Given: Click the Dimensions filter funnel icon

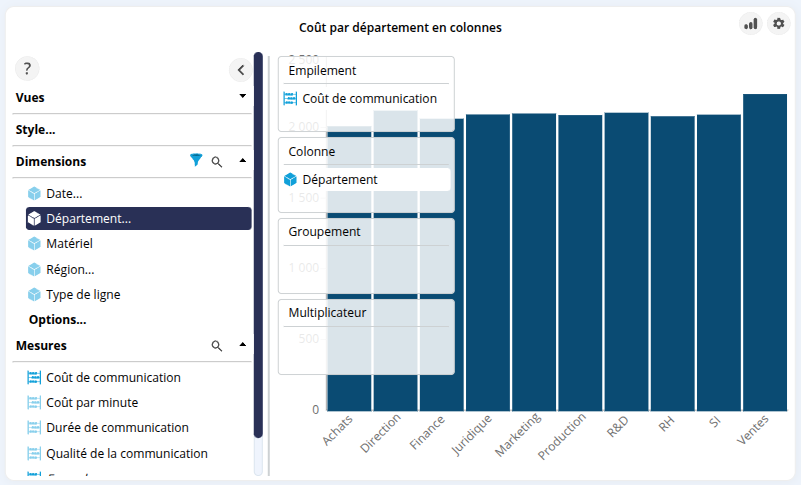Looking at the screenshot, I should [196, 160].
